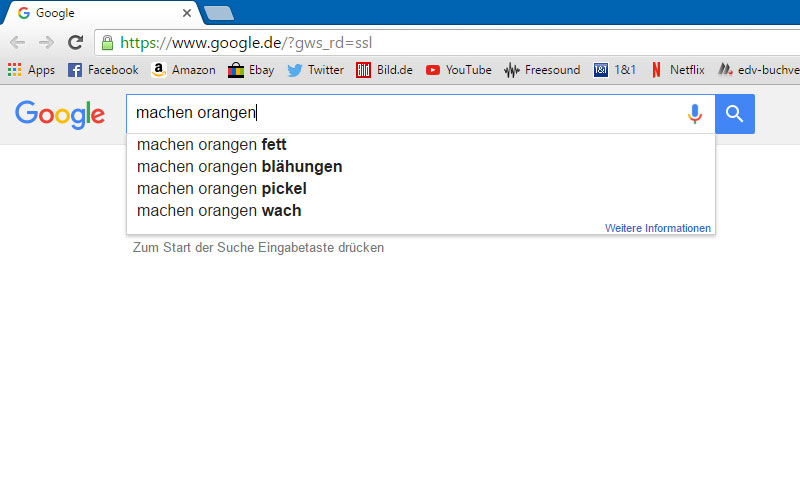Reload the page with the refresh icon
800x500 pixels.
pos(76,42)
